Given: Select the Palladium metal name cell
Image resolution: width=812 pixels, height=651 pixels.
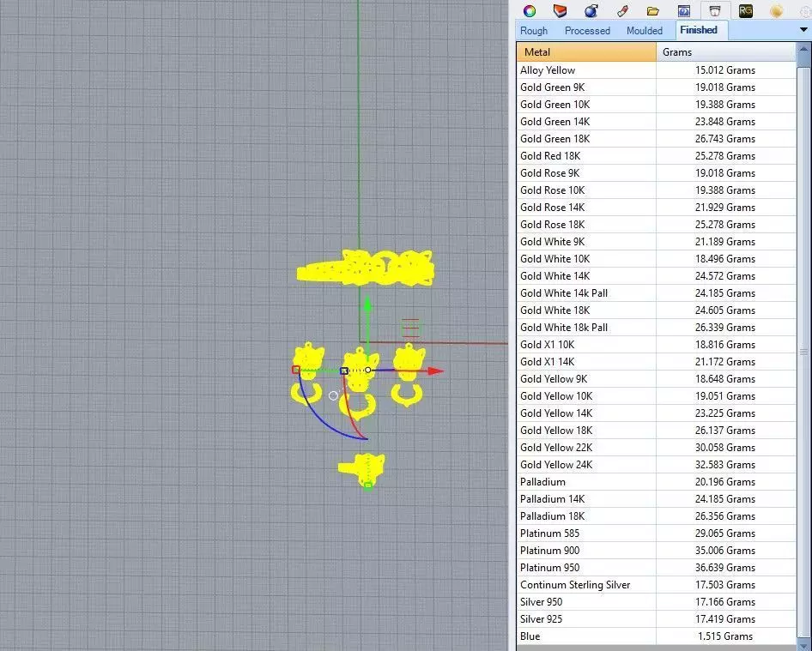Looking at the screenshot, I should point(586,481).
